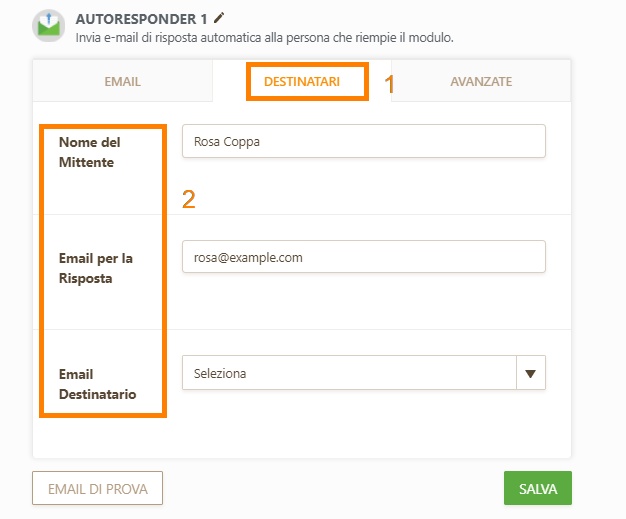Switch to the EMAIL tab
Viewport: 626px width, 519px height.
pos(123,81)
